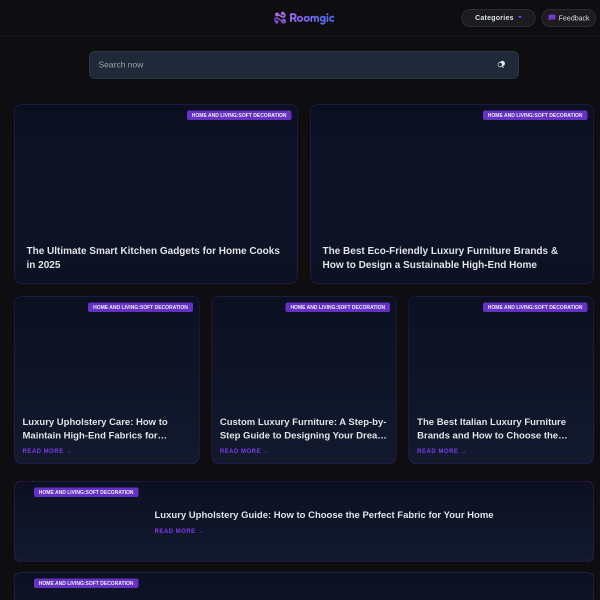Click Read More under Luxury Upholstery Care
Image resolution: width=600 pixels, height=600 pixels.
[47, 451]
